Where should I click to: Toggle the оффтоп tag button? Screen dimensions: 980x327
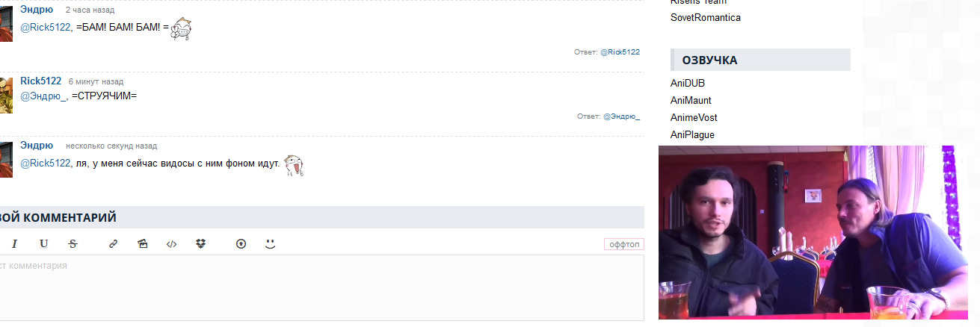(x=624, y=244)
